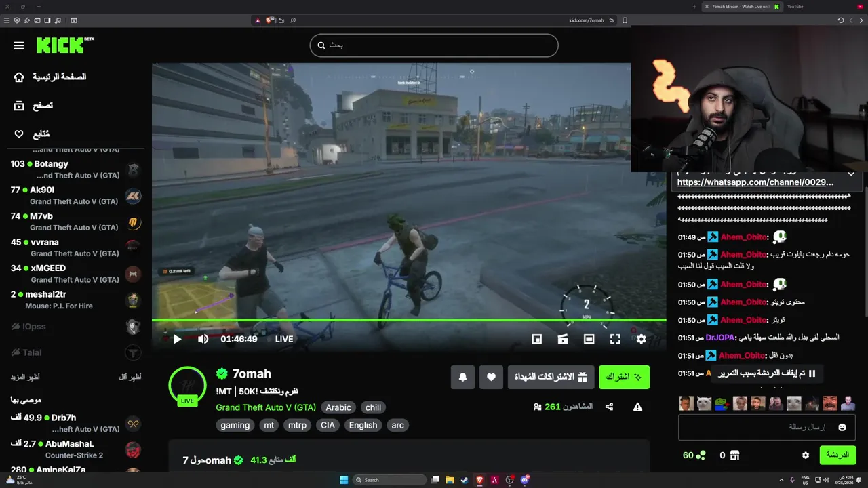Open a new browser tab with plus
The width and height of the screenshot is (868, 488).
[x=694, y=7]
